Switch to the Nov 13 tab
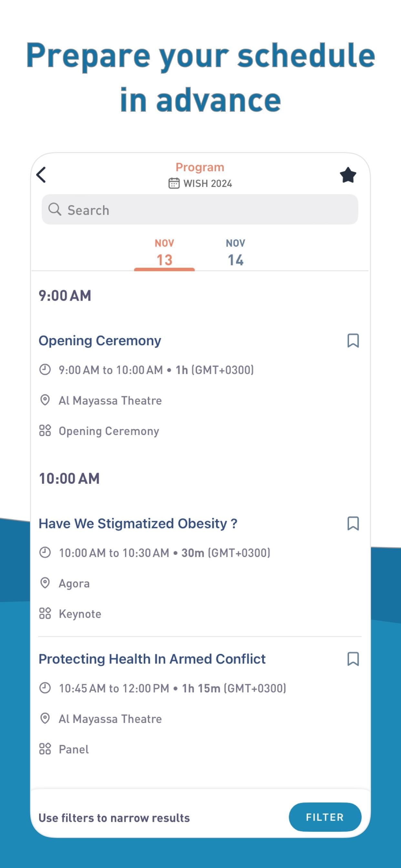 click(x=164, y=253)
